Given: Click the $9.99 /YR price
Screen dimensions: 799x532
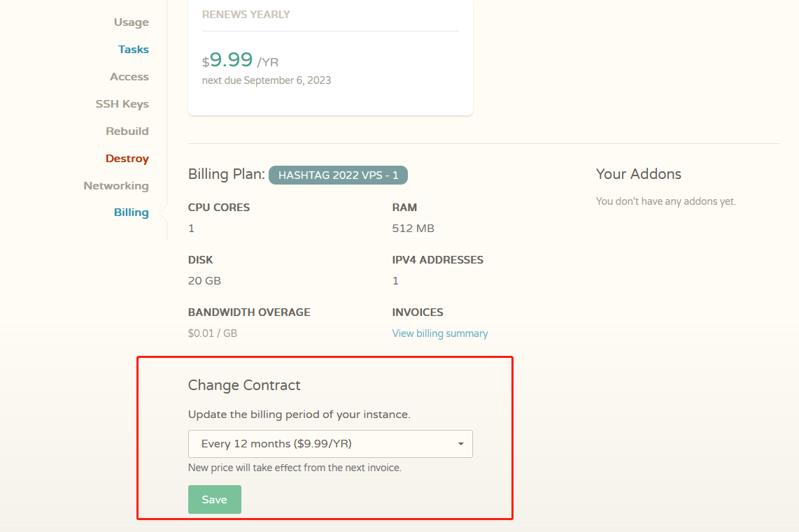Looking at the screenshot, I should 240,61.
